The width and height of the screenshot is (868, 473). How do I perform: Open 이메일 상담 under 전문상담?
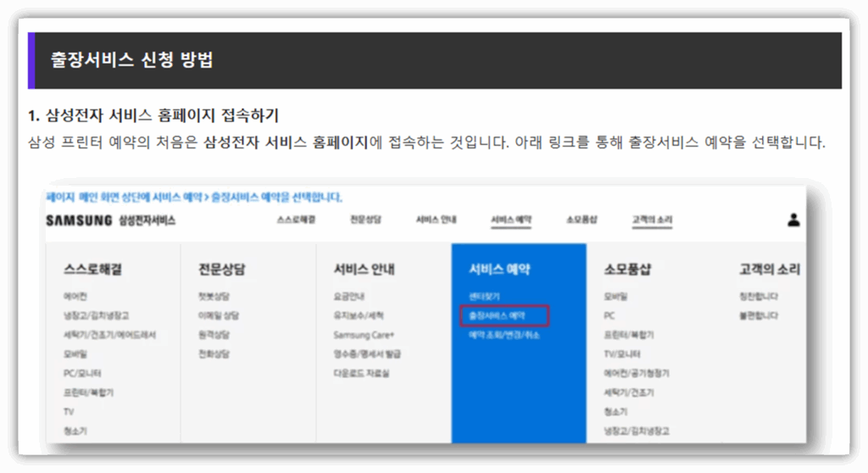coord(219,315)
